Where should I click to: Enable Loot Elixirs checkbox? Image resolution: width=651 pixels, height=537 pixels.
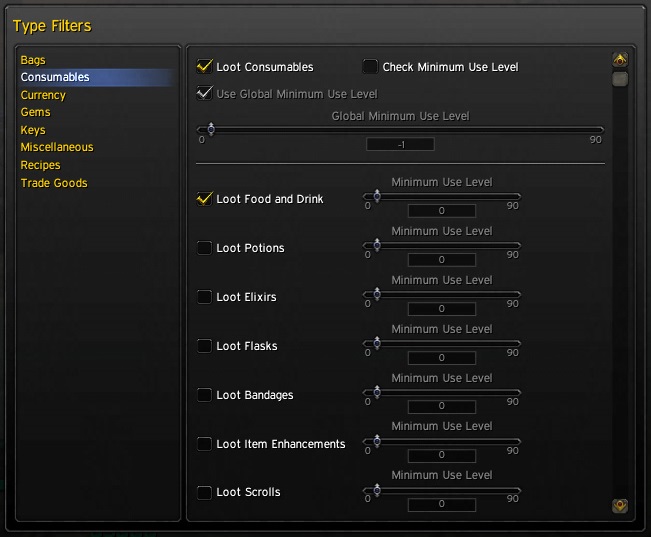pos(204,297)
